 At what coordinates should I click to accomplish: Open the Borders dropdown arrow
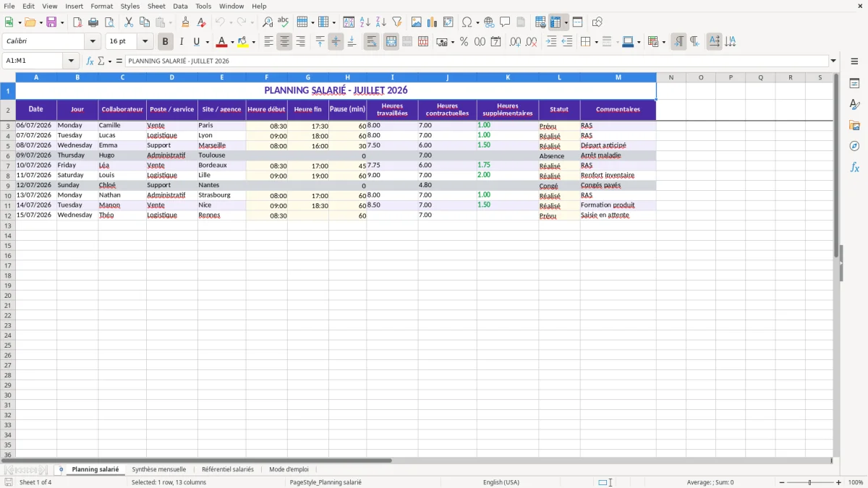coord(595,42)
